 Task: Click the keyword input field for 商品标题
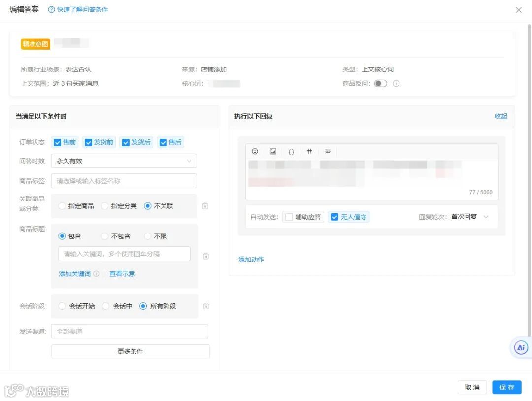click(x=124, y=254)
